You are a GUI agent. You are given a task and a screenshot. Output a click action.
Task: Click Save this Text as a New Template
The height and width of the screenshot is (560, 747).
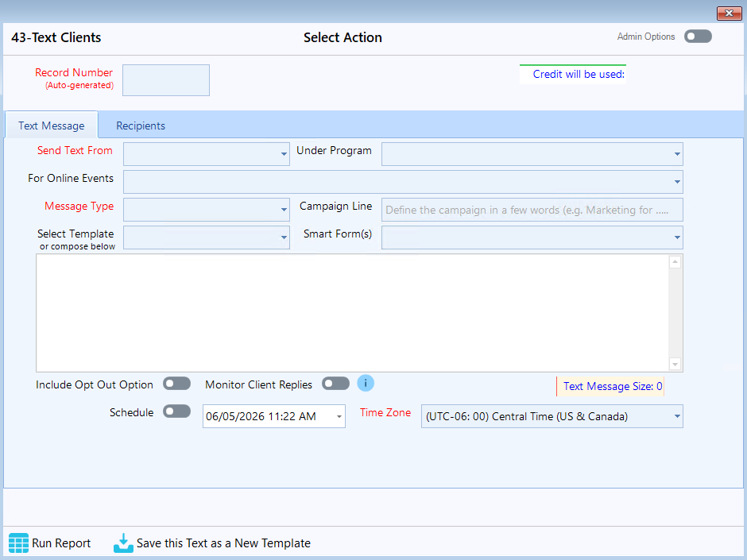click(223, 543)
